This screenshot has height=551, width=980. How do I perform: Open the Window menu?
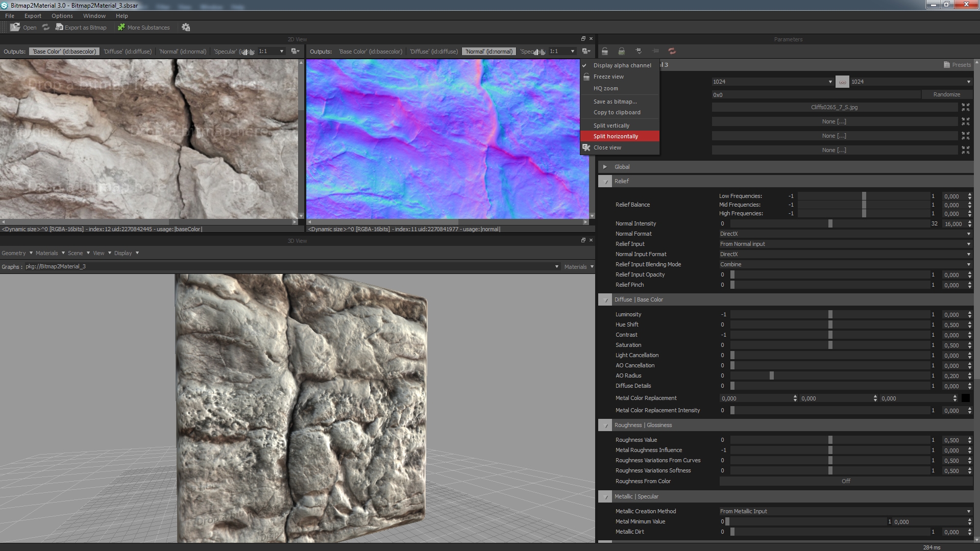point(94,16)
